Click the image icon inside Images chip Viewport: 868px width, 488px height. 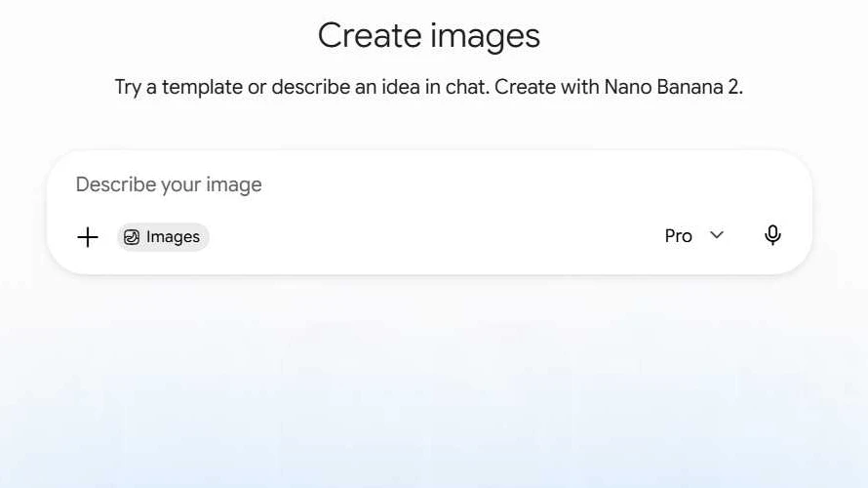pyautogui.click(x=132, y=237)
